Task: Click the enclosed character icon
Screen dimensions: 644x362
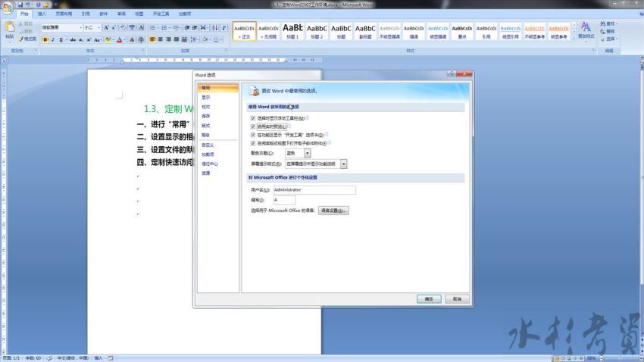Action: (x=141, y=40)
